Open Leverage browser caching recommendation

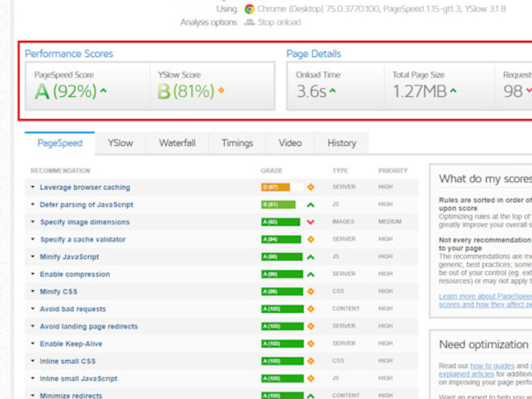tap(85, 187)
